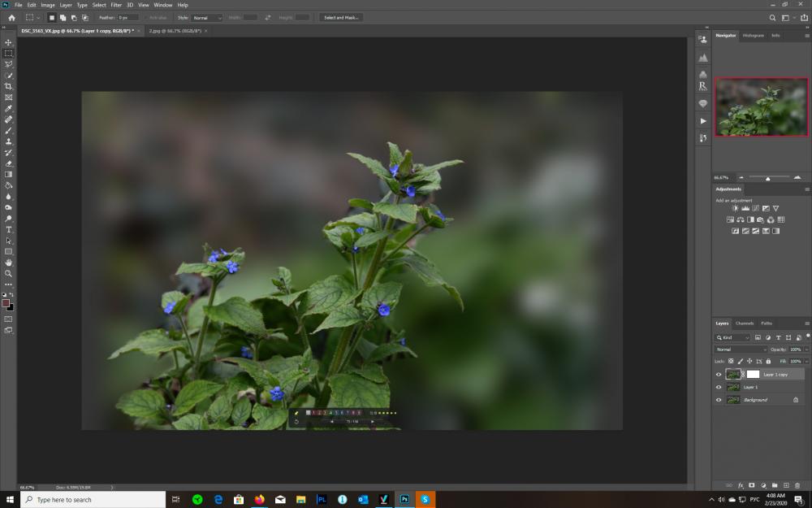
Task: Activate the Hand tool
Action: [x=8, y=263]
